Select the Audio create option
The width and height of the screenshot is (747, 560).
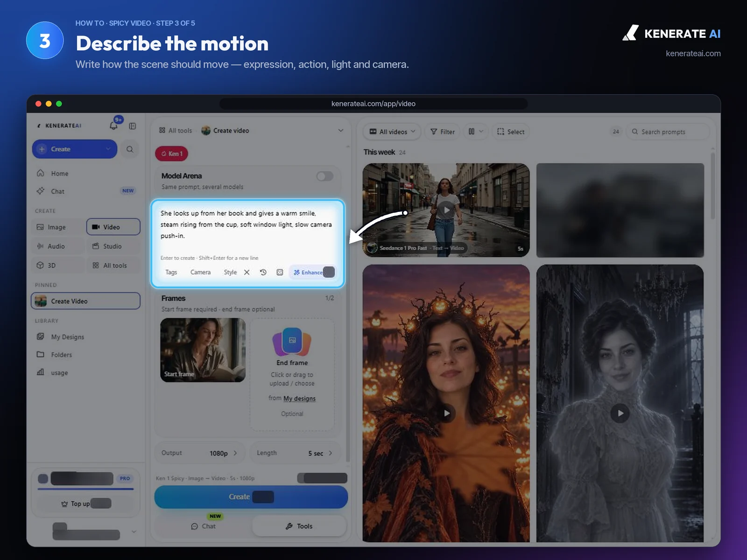[x=58, y=246]
